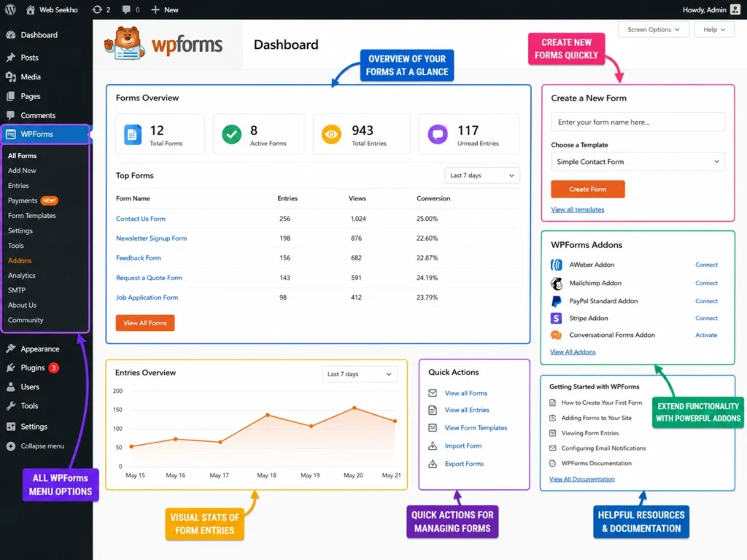Viewport: 747px width, 560px height.
Task: Click the Appearance brush icon in sidebar
Action: [x=10, y=349]
